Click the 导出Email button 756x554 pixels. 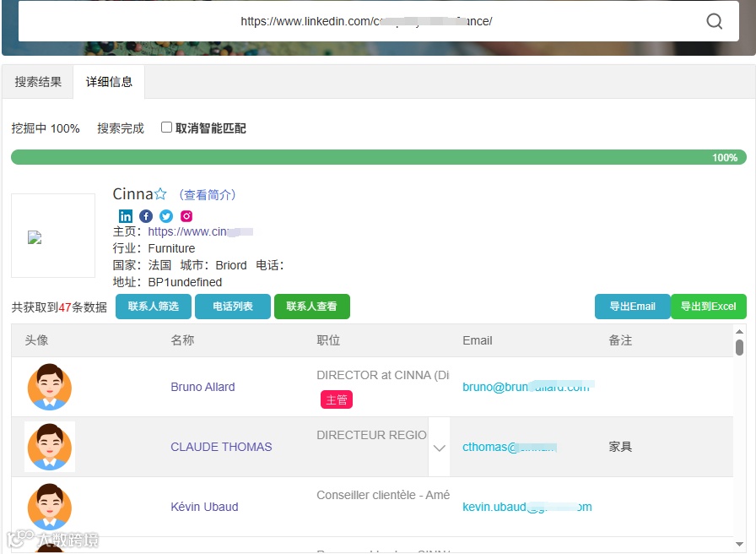tap(633, 307)
